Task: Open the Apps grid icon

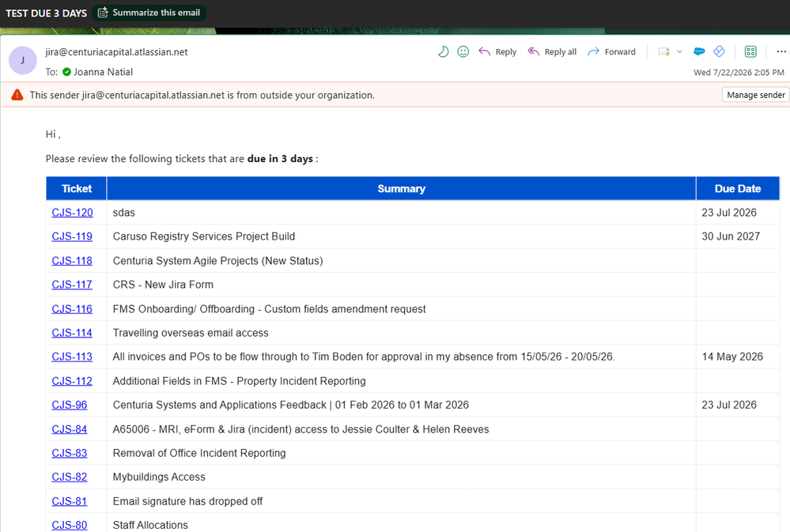Action: [x=750, y=51]
